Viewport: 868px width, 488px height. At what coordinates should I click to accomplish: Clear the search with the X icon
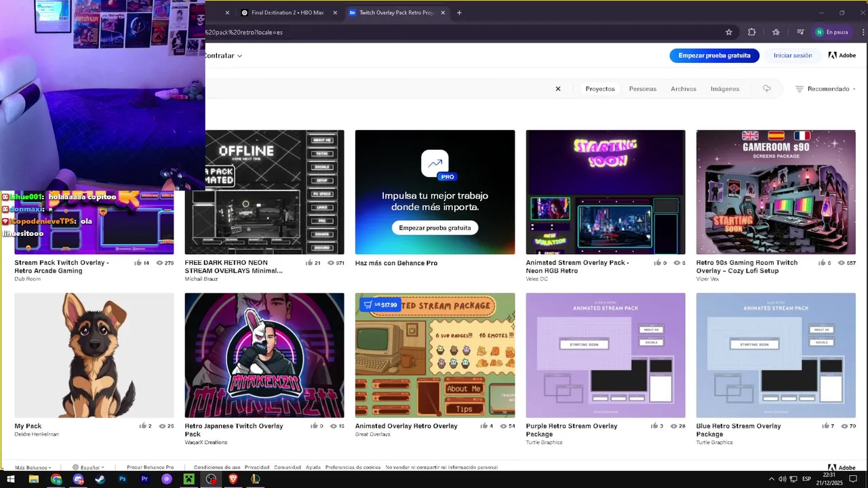pos(558,89)
